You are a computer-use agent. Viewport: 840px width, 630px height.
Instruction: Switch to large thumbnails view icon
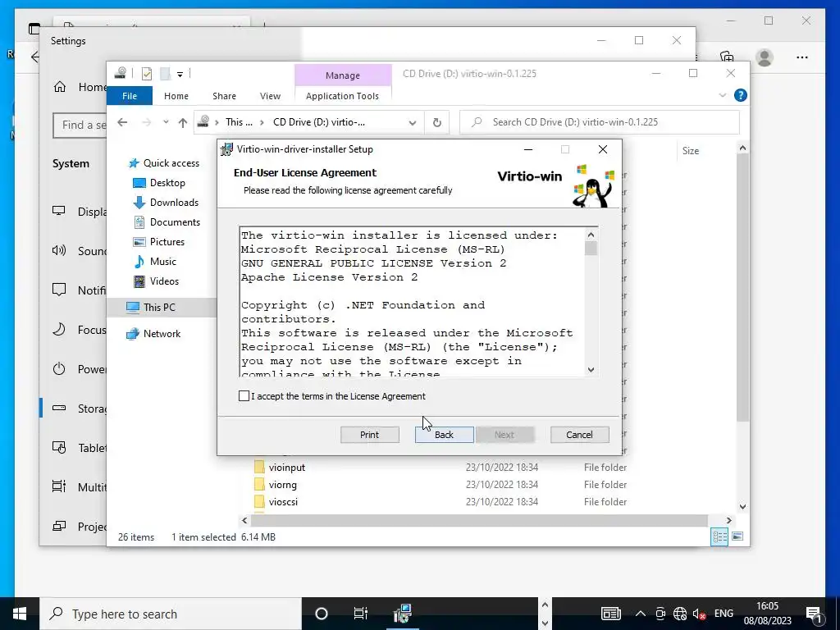point(737,536)
